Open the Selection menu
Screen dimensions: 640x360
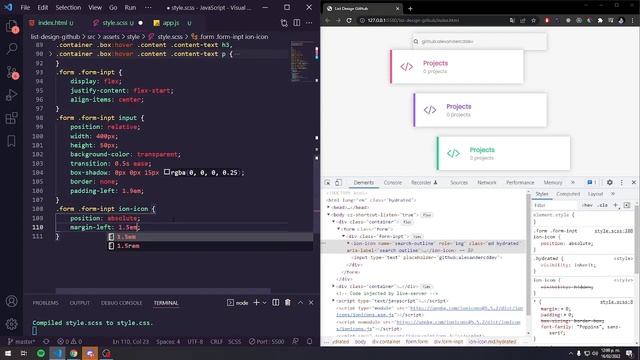pyautogui.click(x=68, y=7)
